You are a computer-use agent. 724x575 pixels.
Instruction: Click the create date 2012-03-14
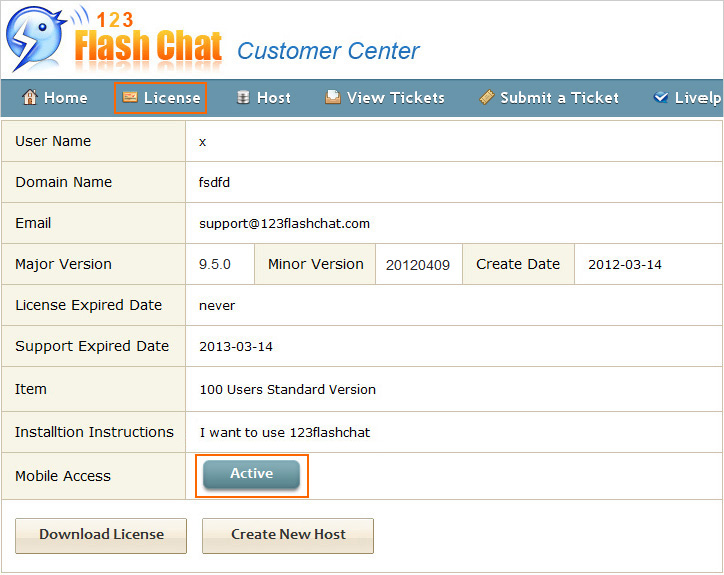[625, 265]
